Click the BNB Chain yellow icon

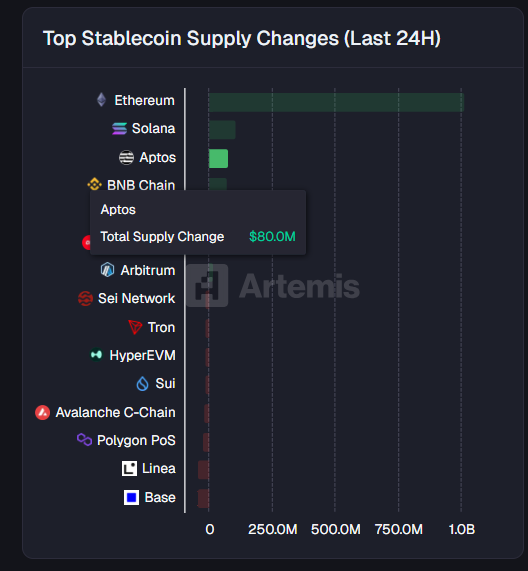click(x=95, y=184)
